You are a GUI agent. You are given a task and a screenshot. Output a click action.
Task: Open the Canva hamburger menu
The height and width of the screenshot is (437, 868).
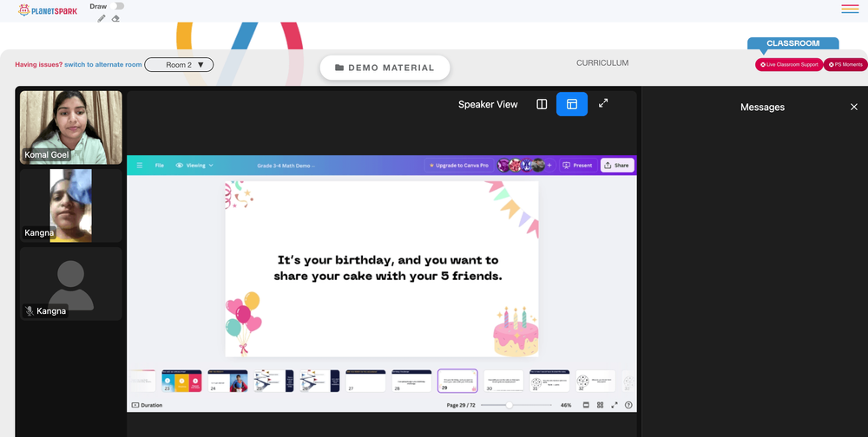tap(140, 166)
